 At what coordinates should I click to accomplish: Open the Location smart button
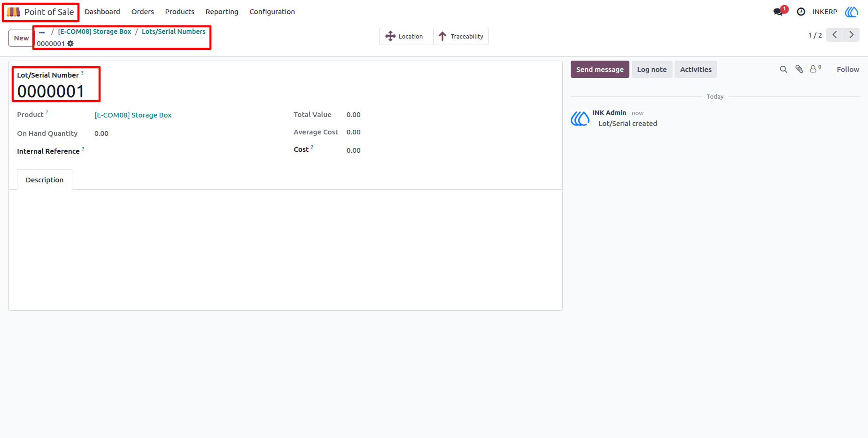coord(406,36)
